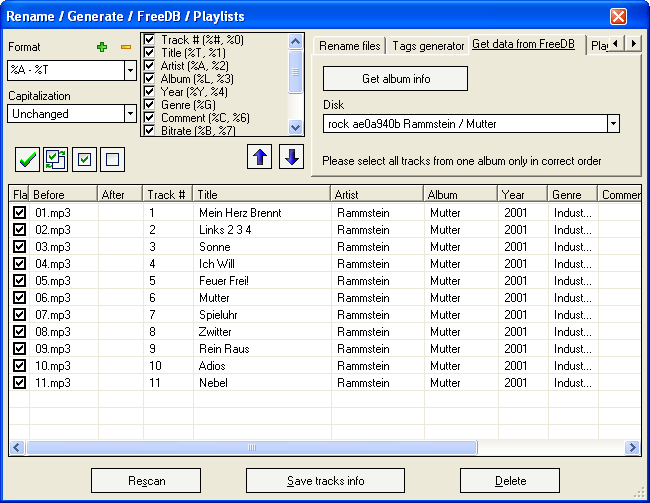This screenshot has height=503, width=650.
Task: Toggle Genre (%G) checkbox
Action: pyautogui.click(x=149, y=104)
